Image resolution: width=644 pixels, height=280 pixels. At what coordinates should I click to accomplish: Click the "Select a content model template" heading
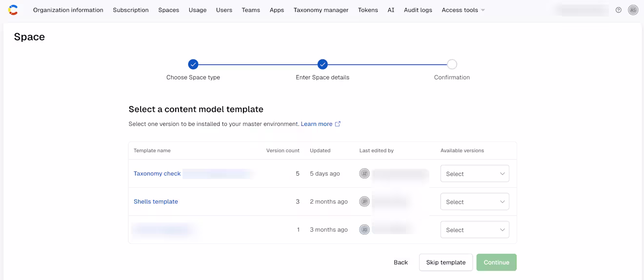(196, 109)
